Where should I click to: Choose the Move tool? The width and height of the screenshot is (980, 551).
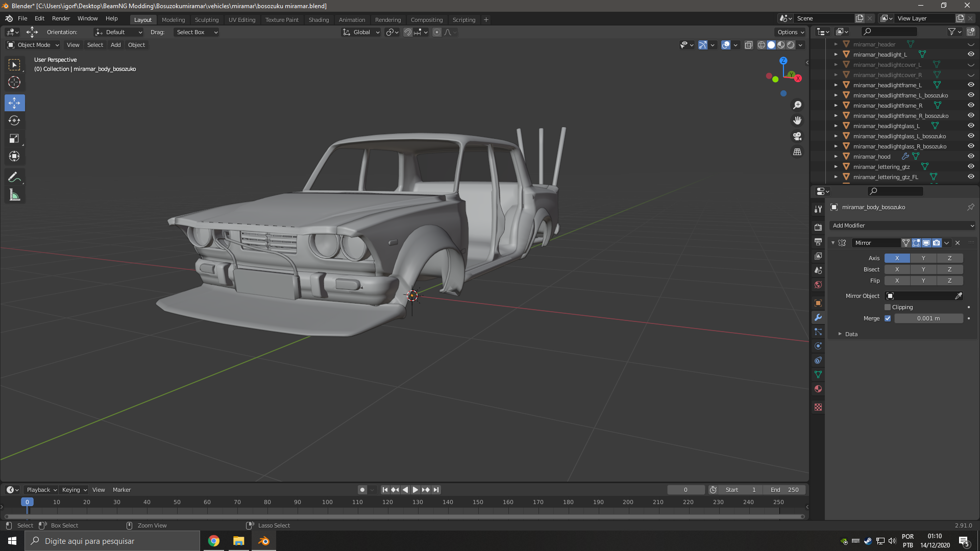click(14, 103)
